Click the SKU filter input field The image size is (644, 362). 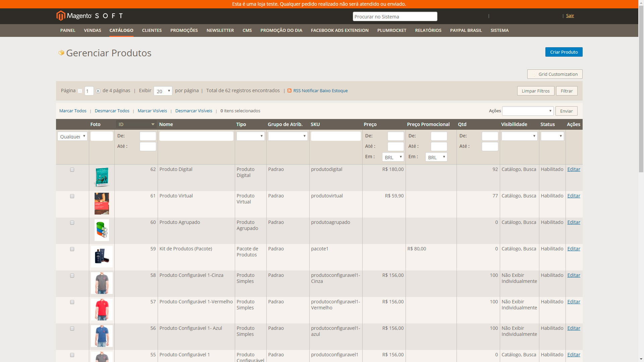336,136
